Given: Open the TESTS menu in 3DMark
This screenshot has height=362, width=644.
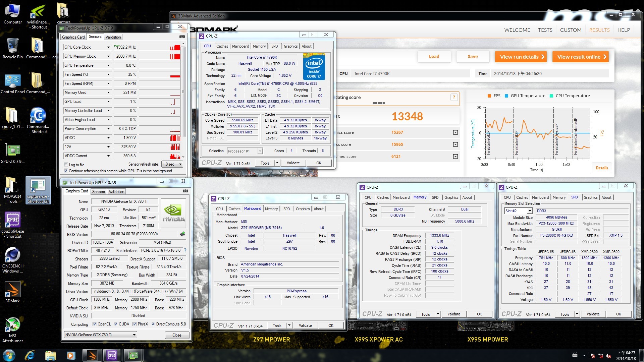Looking at the screenshot, I should [x=545, y=30].
